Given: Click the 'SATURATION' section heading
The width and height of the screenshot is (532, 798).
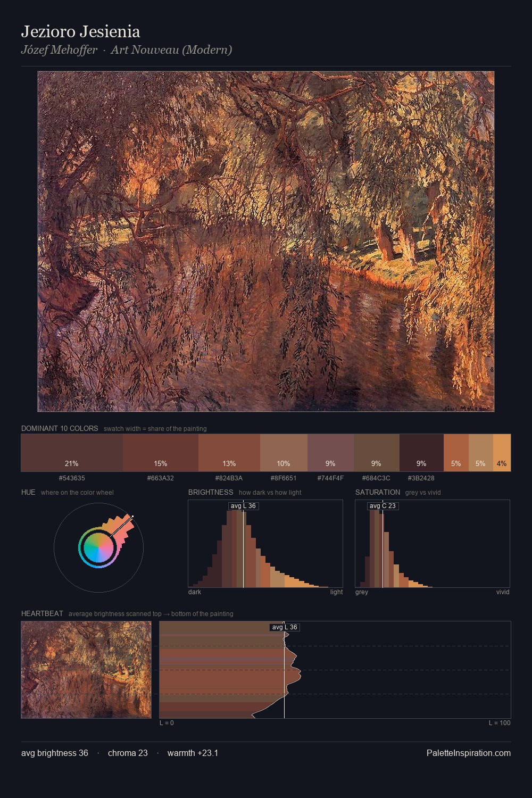Looking at the screenshot, I should [378, 492].
